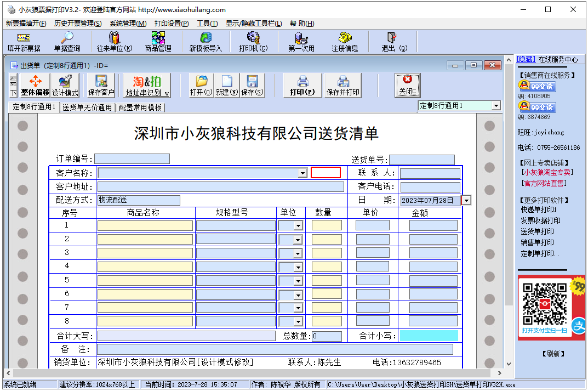Image resolution: width=588 pixels, height=391 pixels.
Task: Click 数量 field in row 4
Action: [x=327, y=267]
